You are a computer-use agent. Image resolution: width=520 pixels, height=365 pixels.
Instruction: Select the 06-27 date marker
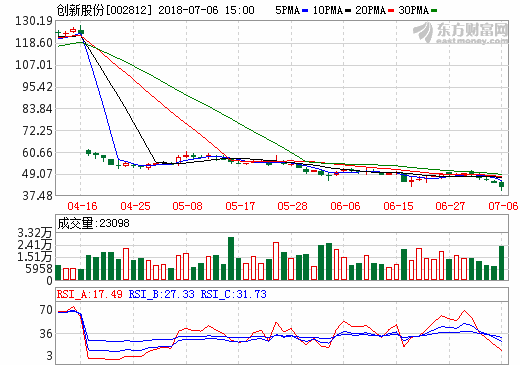[x=450, y=206]
